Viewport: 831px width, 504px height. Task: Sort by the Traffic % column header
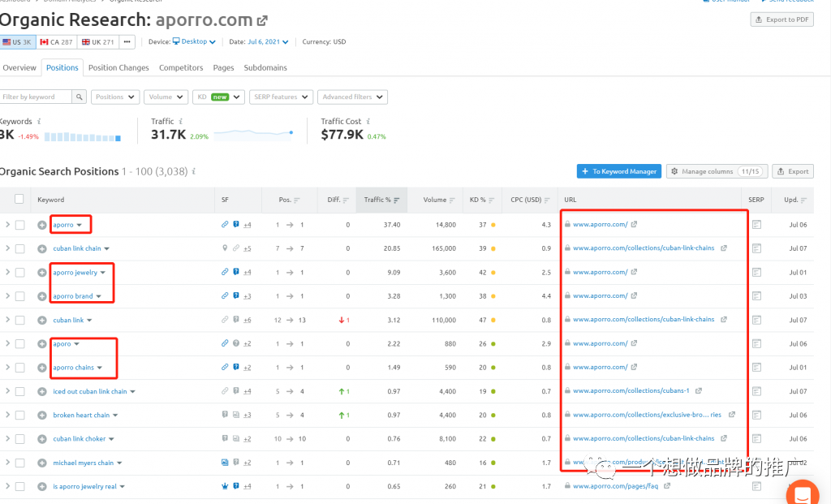click(x=381, y=200)
